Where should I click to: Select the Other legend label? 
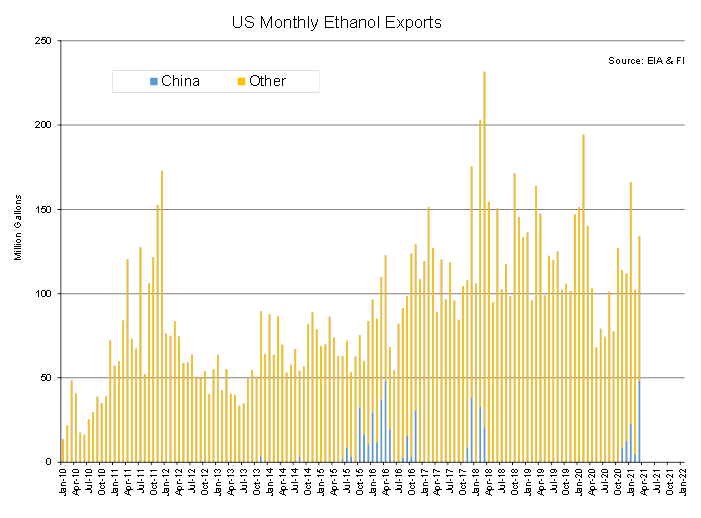(267, 81)
